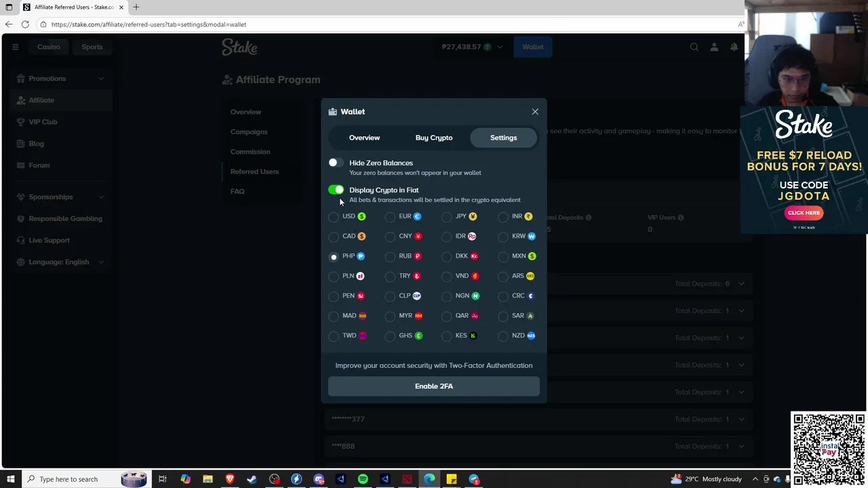Expand the Sponsorships sidebar menu
The height and width of the screenshot is (488, 868).
click(x=61, y=197)
